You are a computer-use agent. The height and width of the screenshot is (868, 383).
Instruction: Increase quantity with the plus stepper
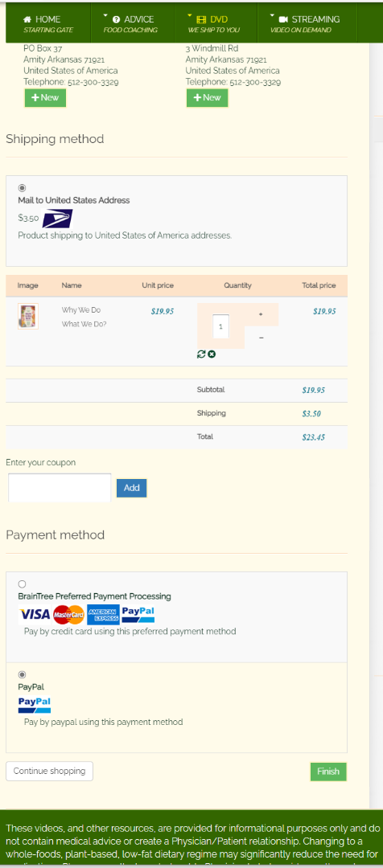261,314
